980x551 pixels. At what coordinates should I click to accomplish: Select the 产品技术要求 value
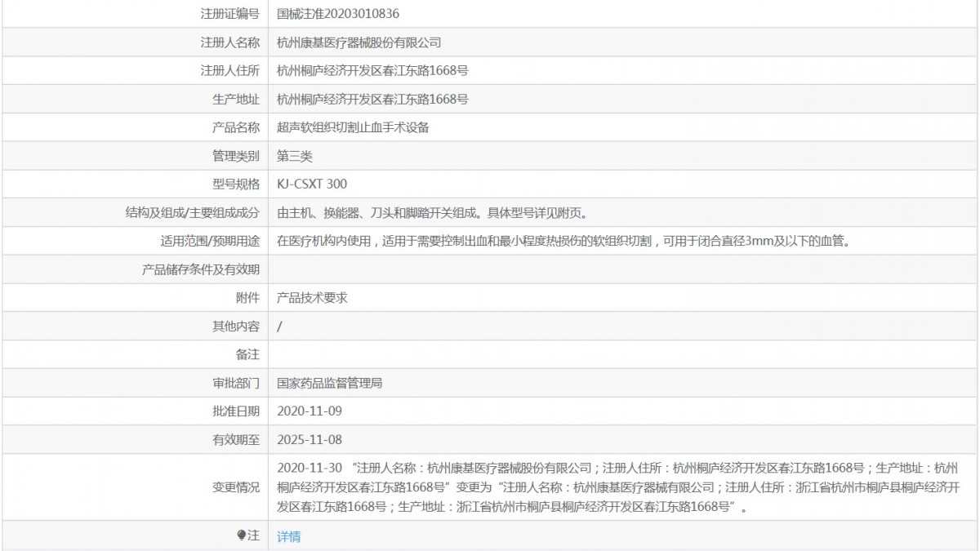312,298
